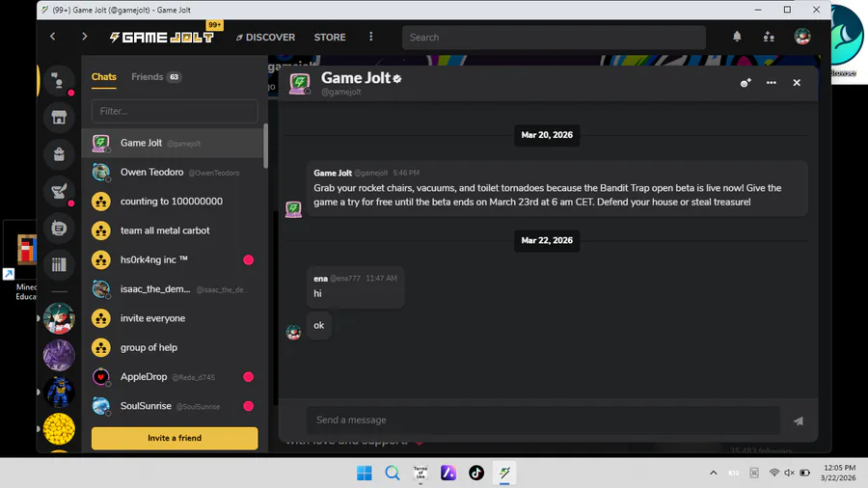
Task: Open the chat sidebar icon
Action: 59,81
